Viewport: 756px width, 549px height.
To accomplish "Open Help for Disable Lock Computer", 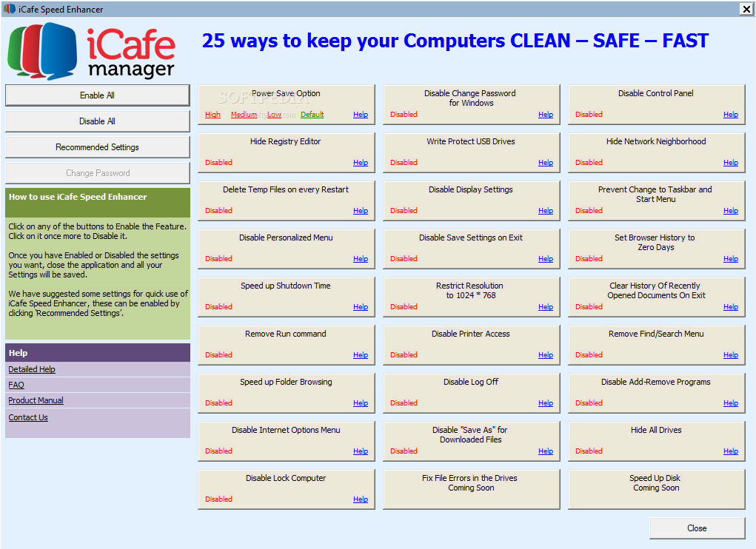I will coord(361,500).
